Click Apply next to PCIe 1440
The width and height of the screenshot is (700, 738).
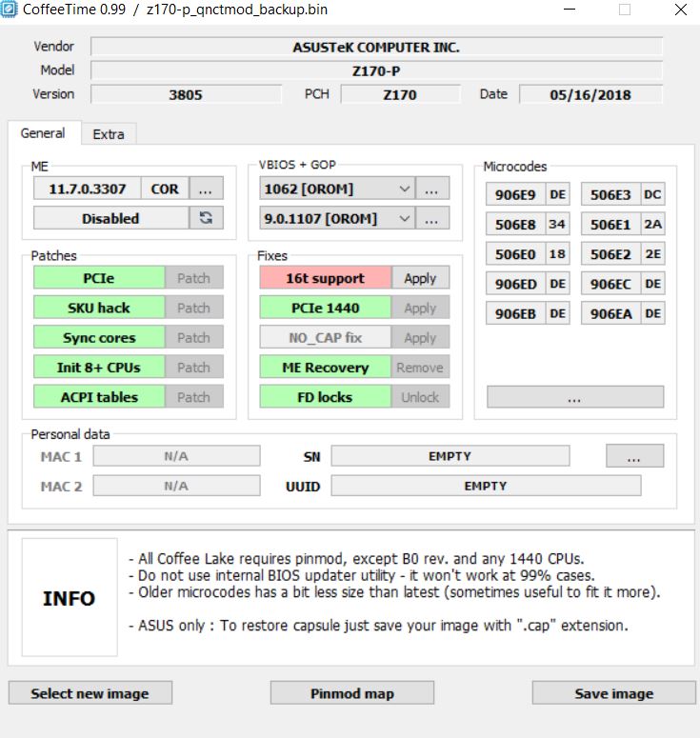point(420,308)
